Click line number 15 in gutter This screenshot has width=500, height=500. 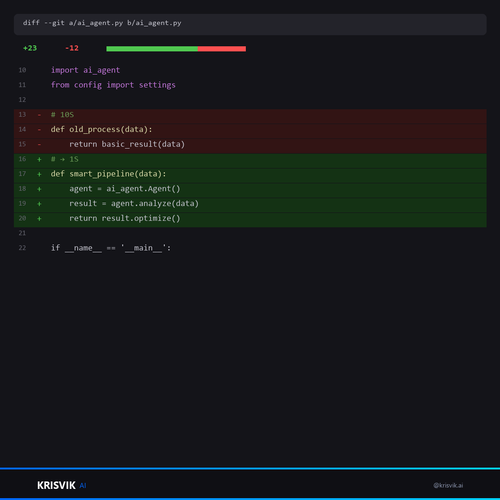pos(22,144)
